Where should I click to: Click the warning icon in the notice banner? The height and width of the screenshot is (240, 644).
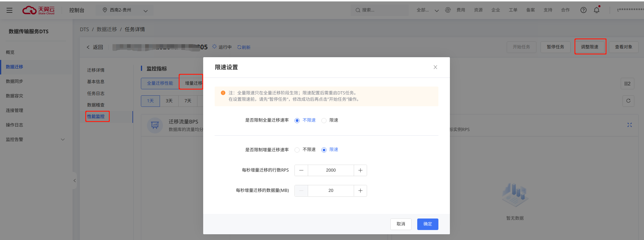223,93
